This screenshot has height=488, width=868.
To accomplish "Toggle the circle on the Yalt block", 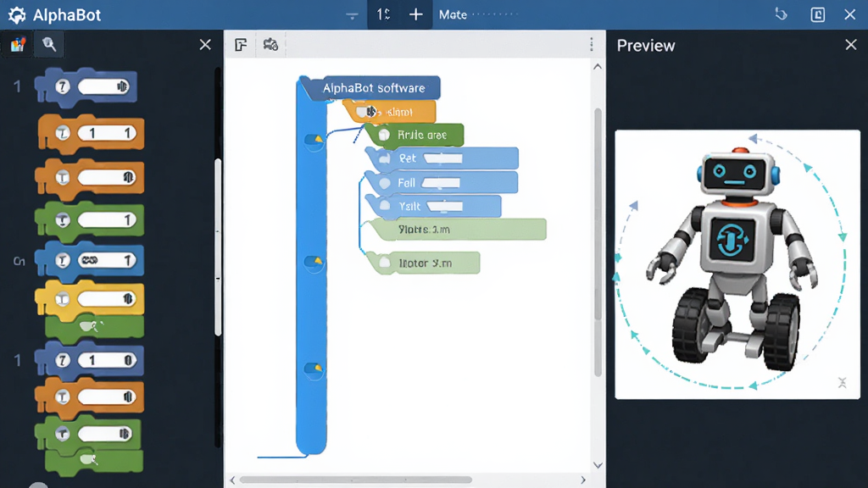I will point(385,206).
